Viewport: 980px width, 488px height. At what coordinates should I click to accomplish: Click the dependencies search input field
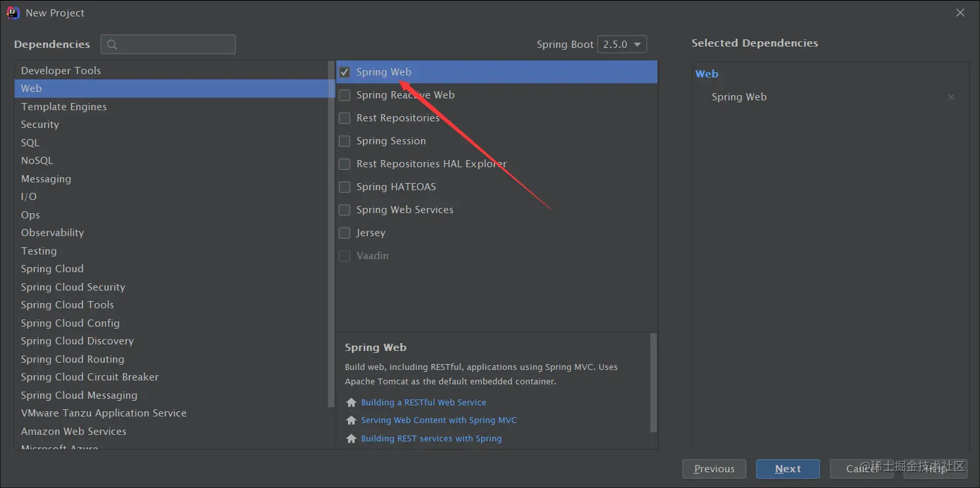pyautogui.click(x=168, y=45)
